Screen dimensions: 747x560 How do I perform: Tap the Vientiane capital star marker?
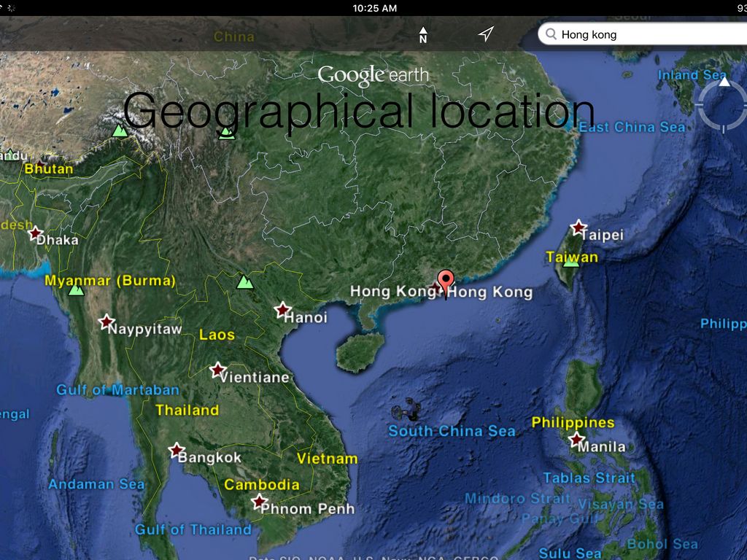click(x=217, y=370)
